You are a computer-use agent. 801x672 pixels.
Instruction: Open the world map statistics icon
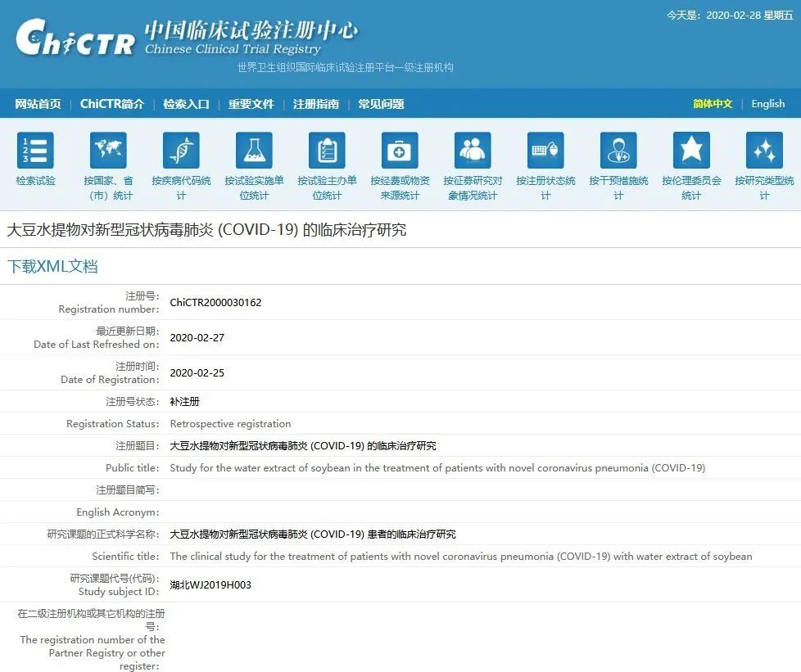tap(108, 150)
